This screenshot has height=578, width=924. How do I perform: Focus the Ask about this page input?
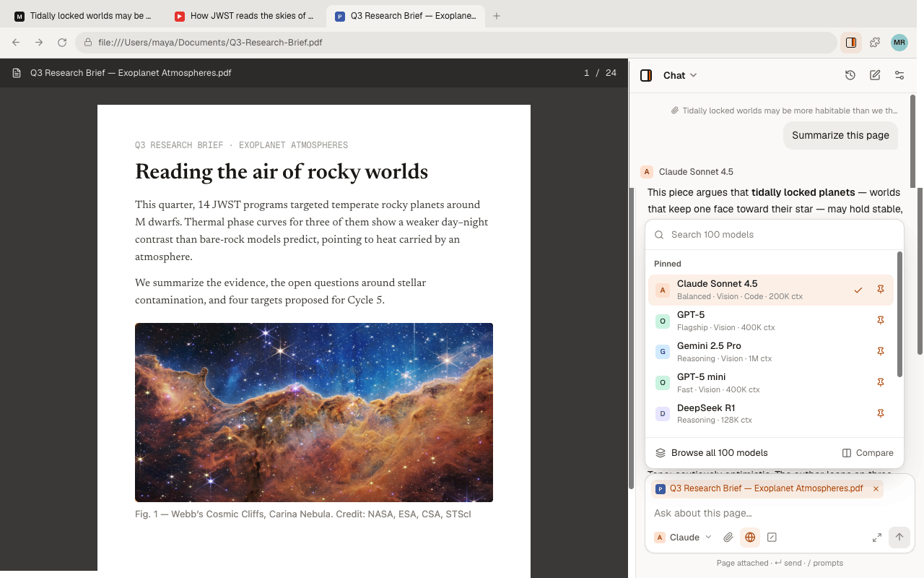780,513
